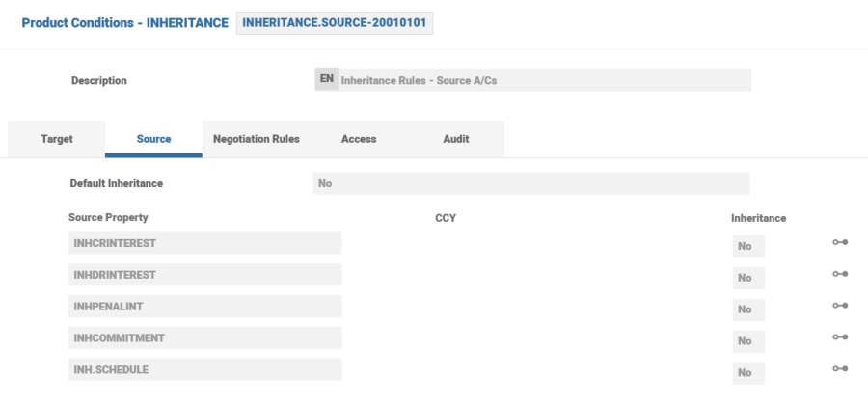
Task: Click link icon beside INHPENALINT row
Action: [x=839, y=306]
